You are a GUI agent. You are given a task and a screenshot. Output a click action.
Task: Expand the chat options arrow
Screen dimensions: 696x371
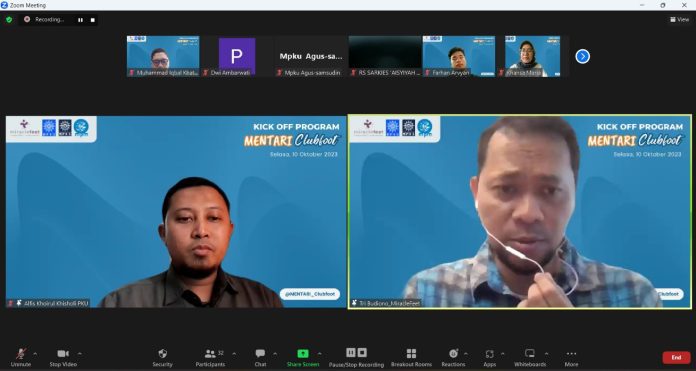click(x=275, y=354)
